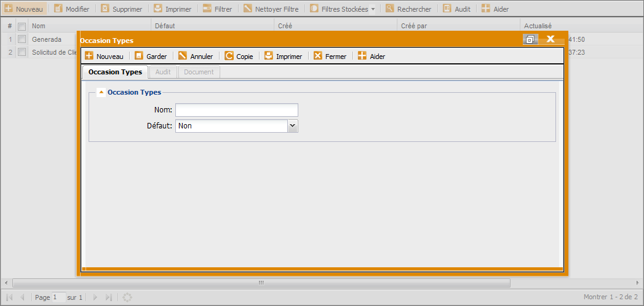Click the horizontal scrollbar of the grid
The image size is (644, 306).
pyautogui.click(x=261, y=283)
